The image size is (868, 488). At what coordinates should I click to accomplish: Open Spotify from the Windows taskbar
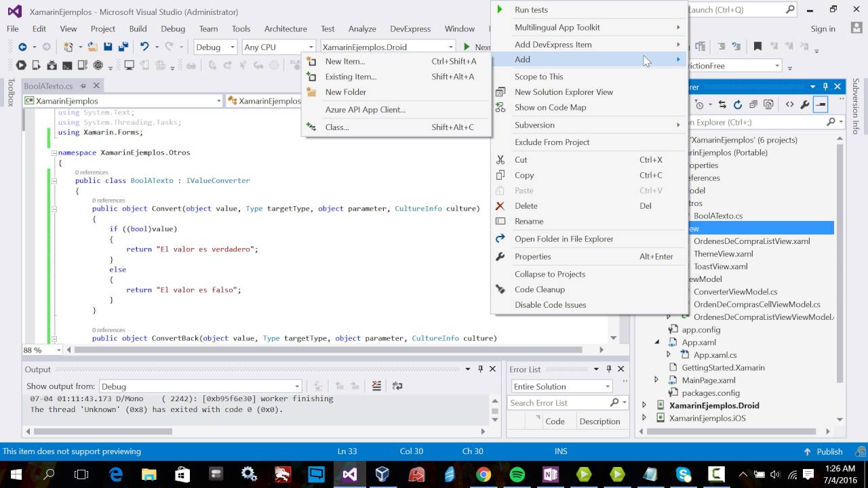(517, 474)
